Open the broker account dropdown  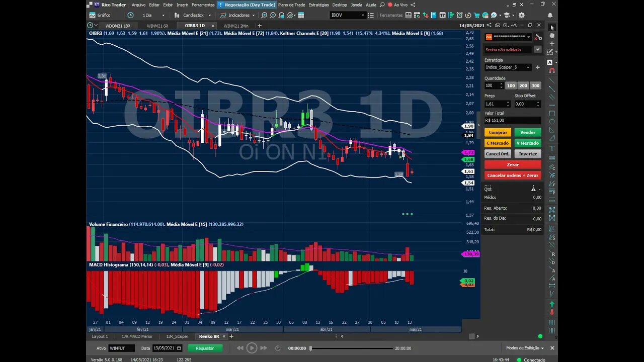[x=508, y=37]
